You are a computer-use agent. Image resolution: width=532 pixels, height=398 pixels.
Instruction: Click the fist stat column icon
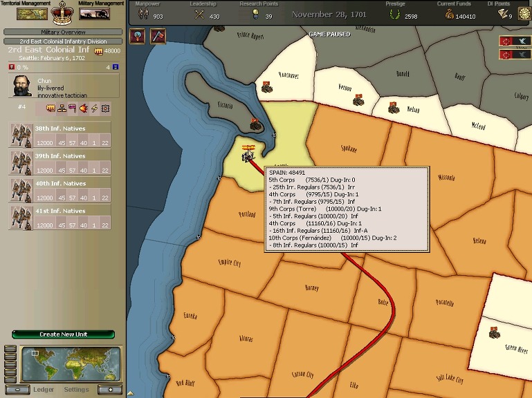tap(51, 108)
